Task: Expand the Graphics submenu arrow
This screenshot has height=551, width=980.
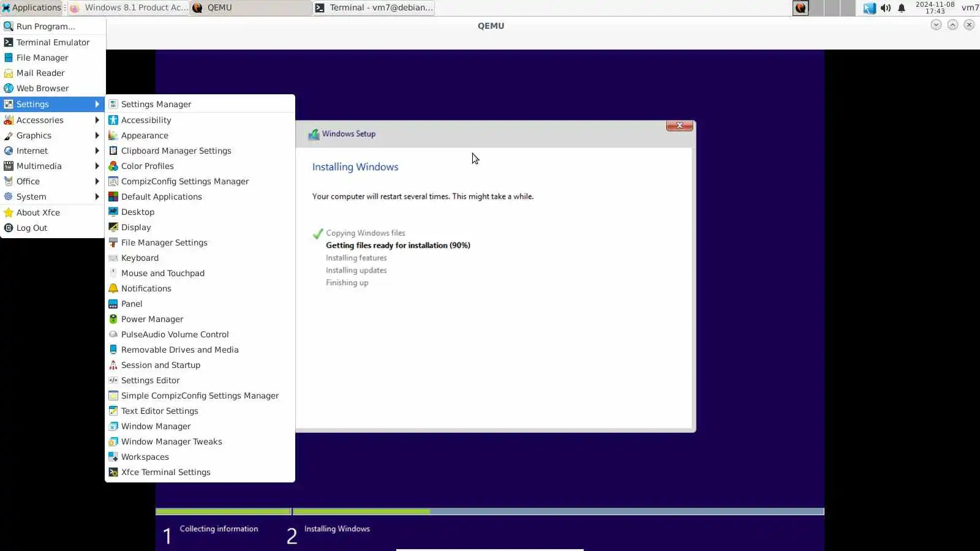Action: (97, 135)
